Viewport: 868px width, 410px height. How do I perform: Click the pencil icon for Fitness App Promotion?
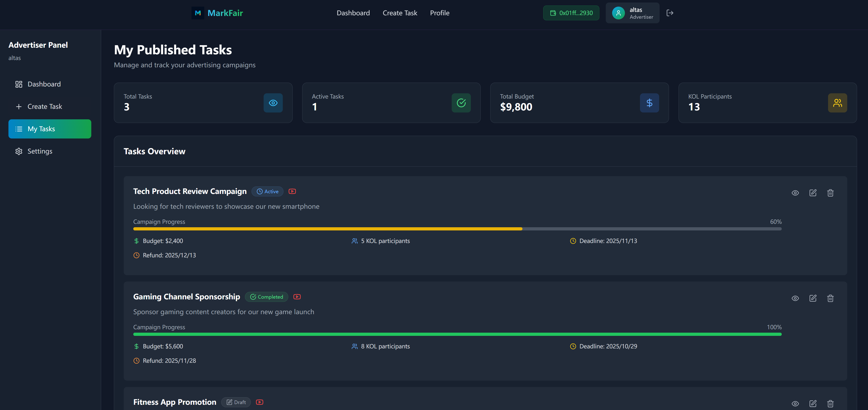pyautogui.click(x=813, y=403)
